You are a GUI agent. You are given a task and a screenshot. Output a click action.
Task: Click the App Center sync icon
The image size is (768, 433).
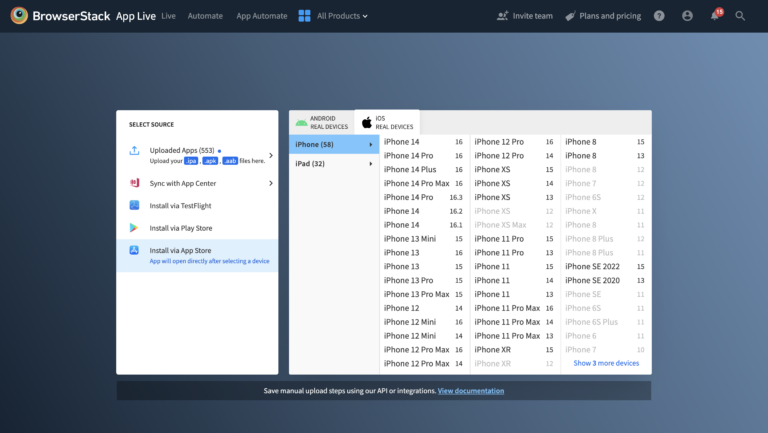pyautogui.click(x=134, y=183)
